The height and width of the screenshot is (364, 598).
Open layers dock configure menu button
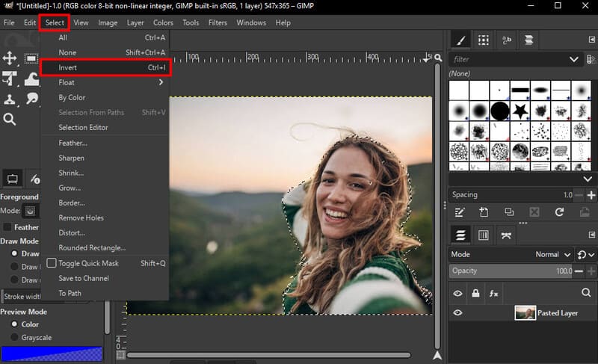point(591,235)
